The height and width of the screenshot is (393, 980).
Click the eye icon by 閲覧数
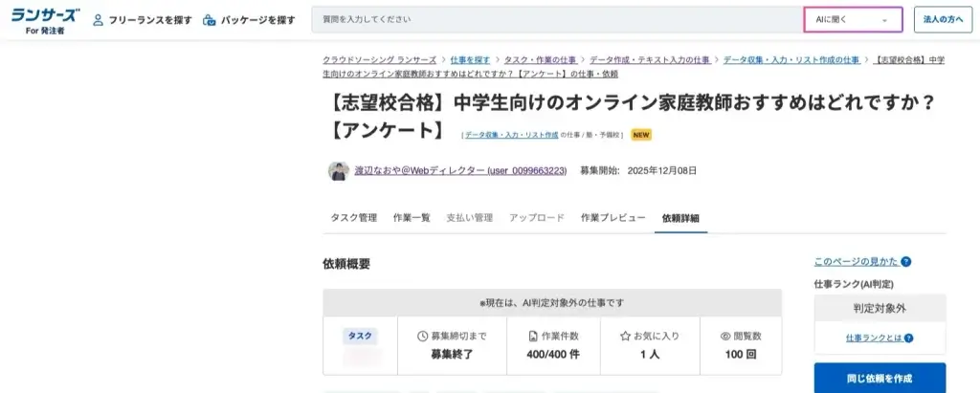tap(725, 337)
